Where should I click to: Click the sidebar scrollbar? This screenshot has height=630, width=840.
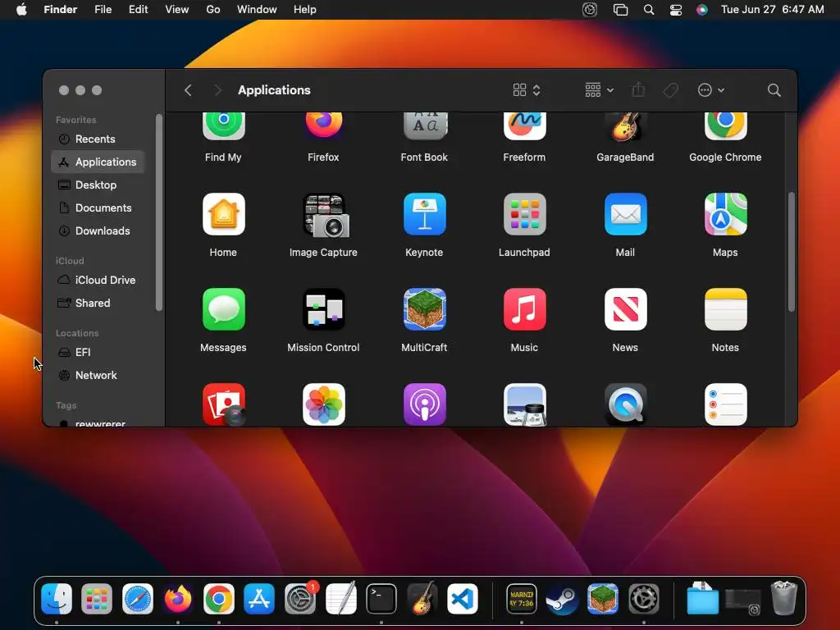point(158,212)
